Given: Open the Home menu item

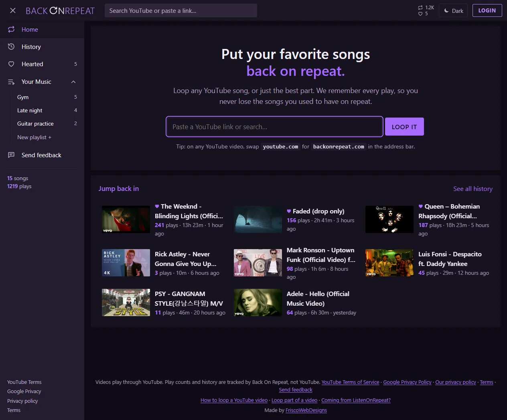Looking at the screenshot, I should pyautogui.click(x=42, y=29).
